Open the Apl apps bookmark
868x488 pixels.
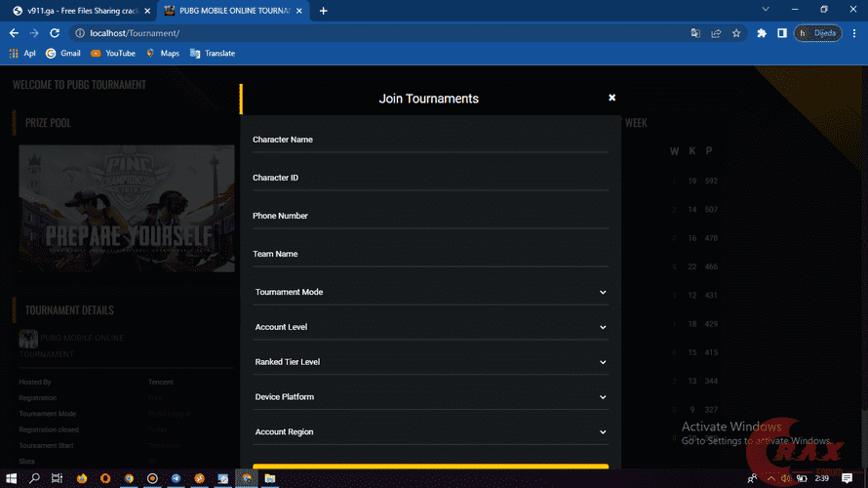(x=22, y=53)
